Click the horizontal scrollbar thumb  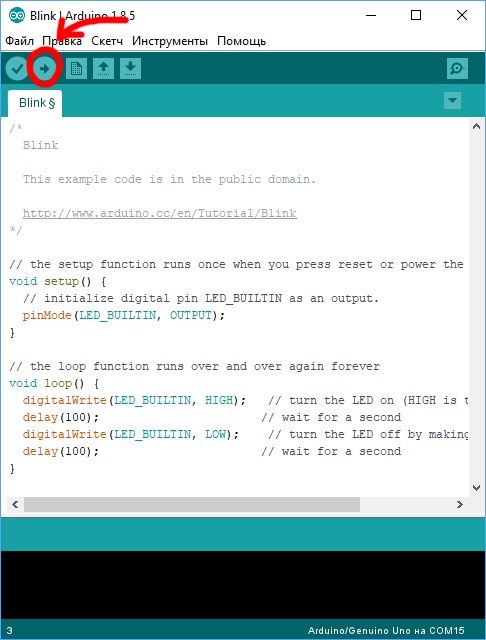(x=192, y=505)
